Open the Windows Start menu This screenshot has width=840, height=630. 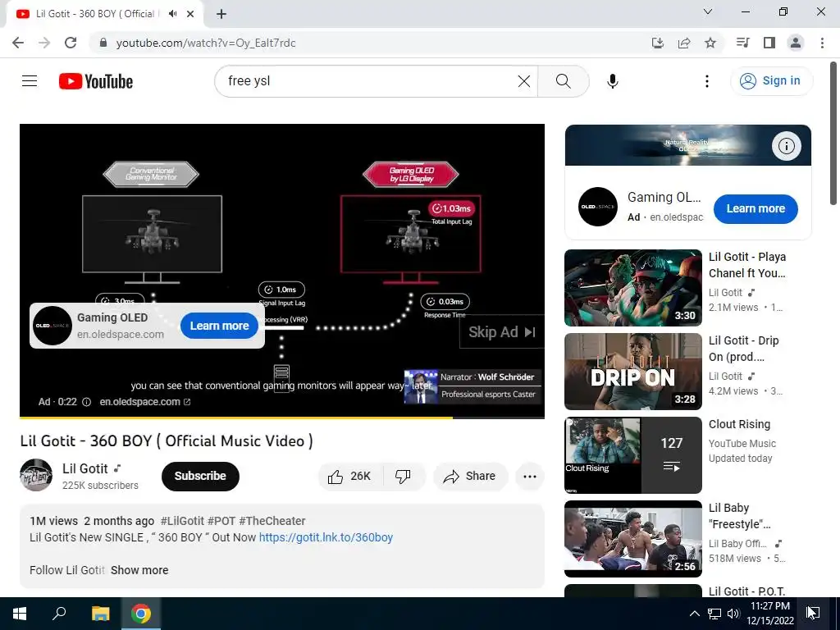20,614
